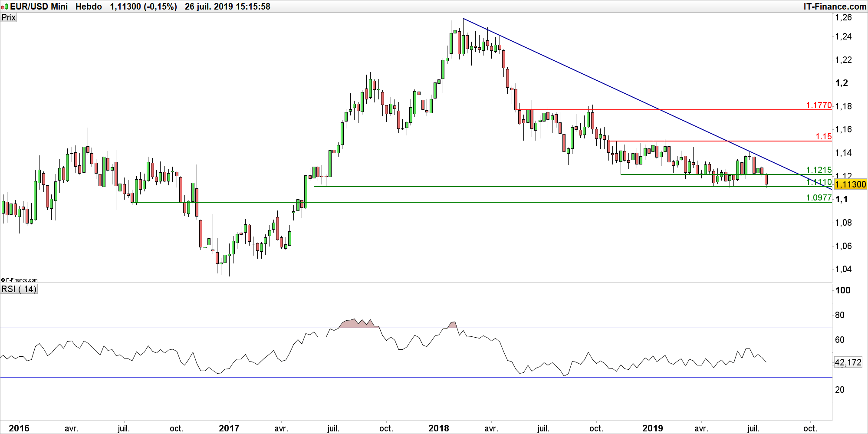Click the 2016 year label on time axis

[19, 428]
